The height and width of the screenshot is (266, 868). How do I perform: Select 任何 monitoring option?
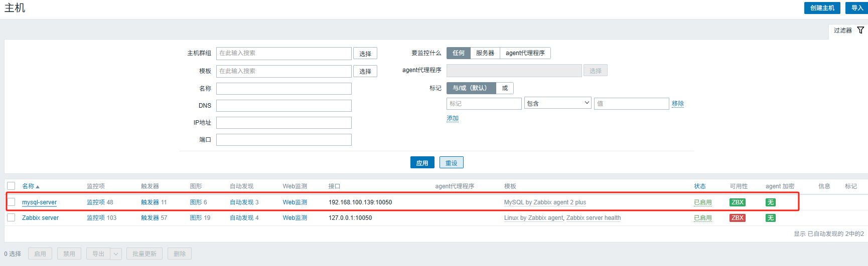pyautogui.click(x=459, y=53)
